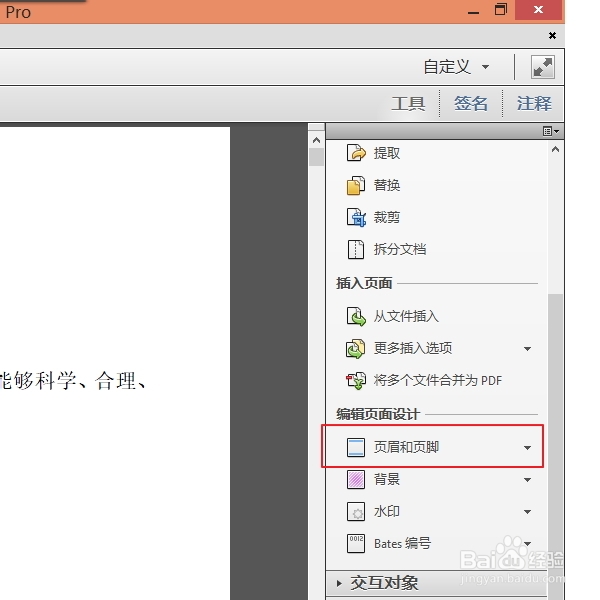Click the Header and Footer (页眉和页脚) icon

coord(356,447)
